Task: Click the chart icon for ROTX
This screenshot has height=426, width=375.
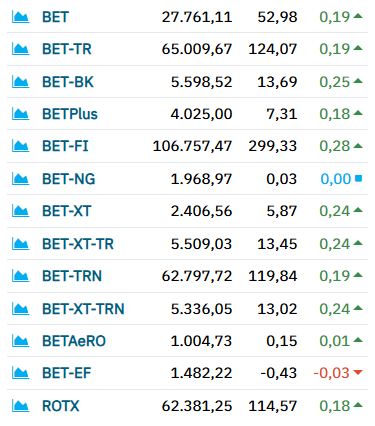Action: point(20,406)
